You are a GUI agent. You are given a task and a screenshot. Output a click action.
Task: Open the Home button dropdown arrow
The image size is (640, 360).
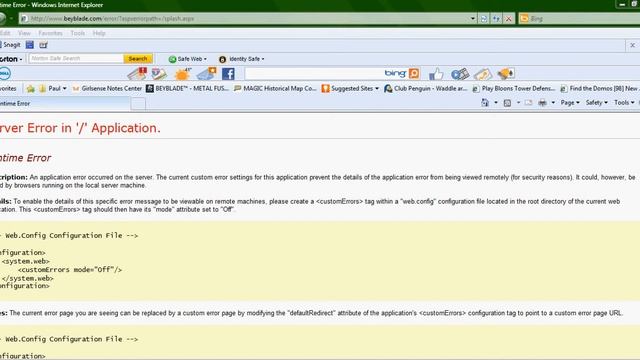(496, 102)
